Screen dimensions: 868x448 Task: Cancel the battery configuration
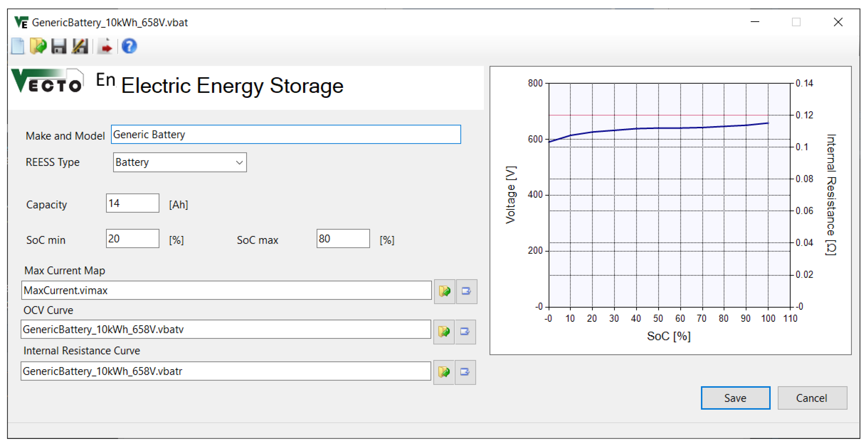coord(812,398)
